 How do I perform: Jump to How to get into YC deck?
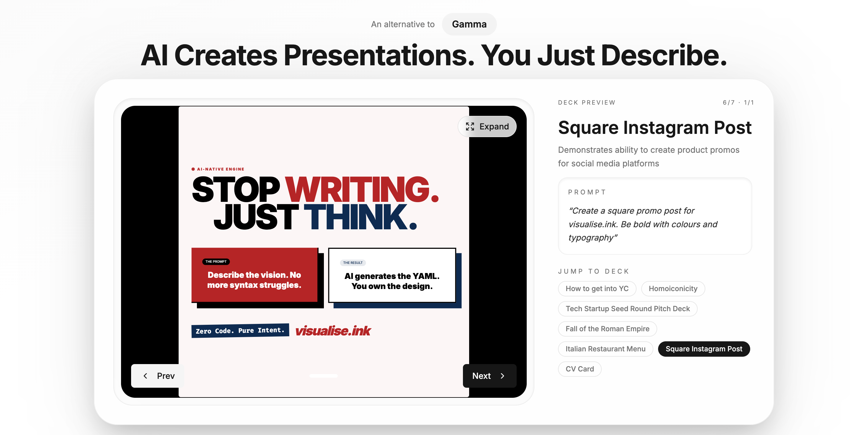click(597, 289)
